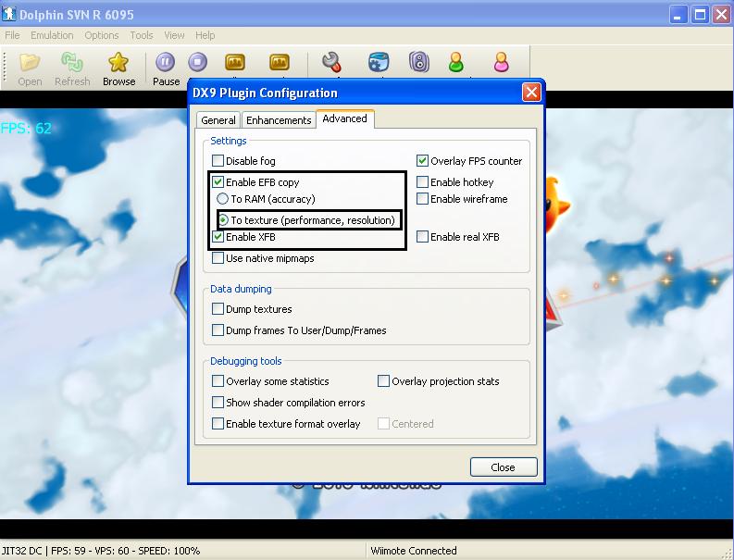Stop emulation with the stop icon
This screenshot has height=560, width=734.
click(197, 62)
